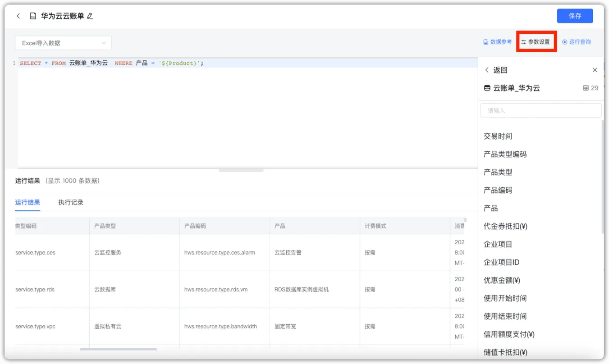Click the results table horizontal scrollbar

(119, 349)
